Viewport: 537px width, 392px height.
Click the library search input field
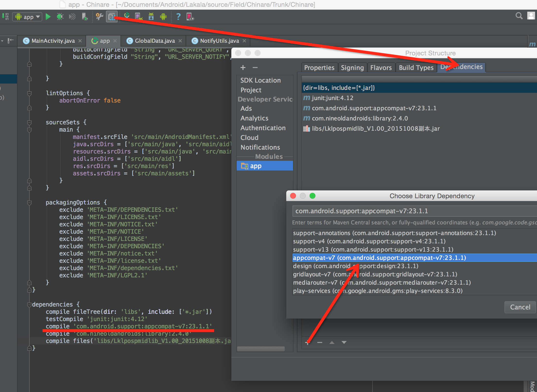coord(415,211)
